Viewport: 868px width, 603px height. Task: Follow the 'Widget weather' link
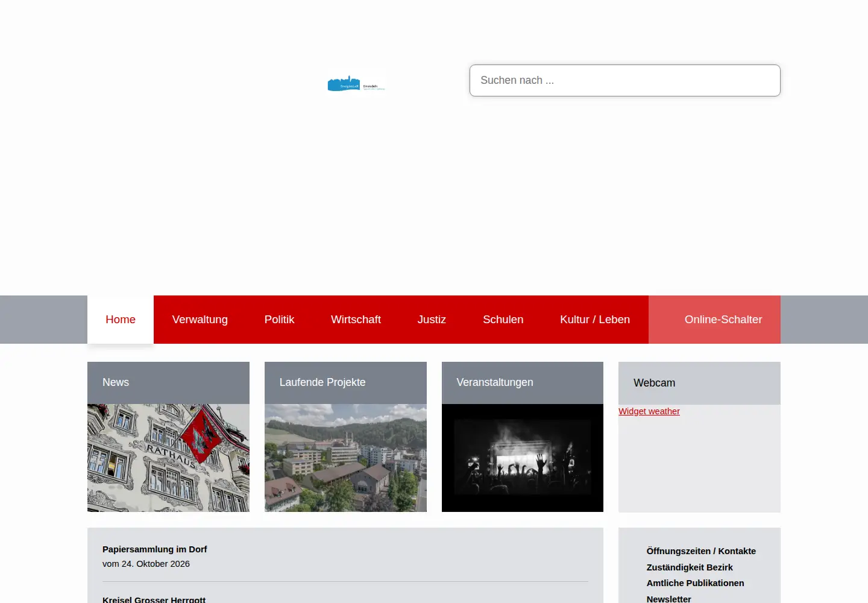pyautogui.click(x=649, y=411)
